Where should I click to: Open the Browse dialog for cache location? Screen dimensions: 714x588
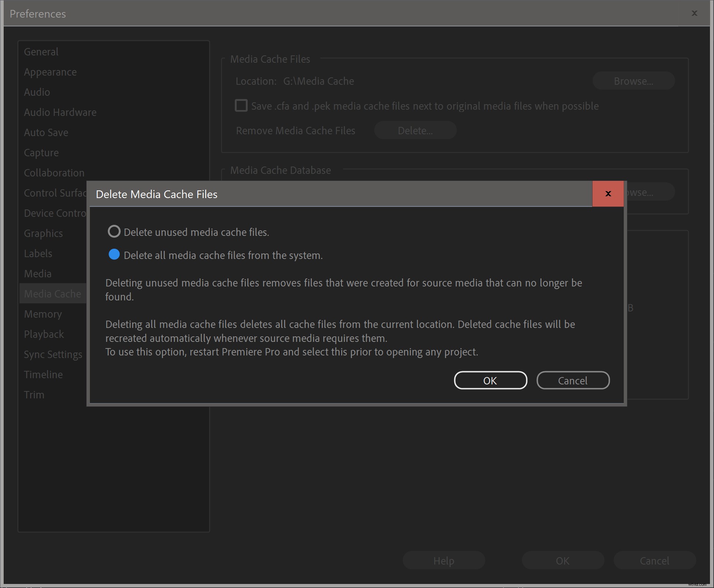[x=633, y=81]
